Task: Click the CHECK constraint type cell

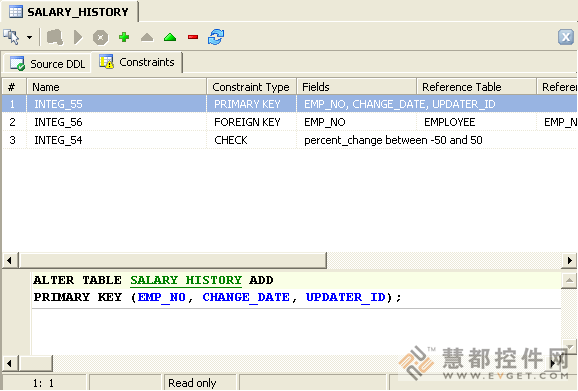Action: [252, 140]
